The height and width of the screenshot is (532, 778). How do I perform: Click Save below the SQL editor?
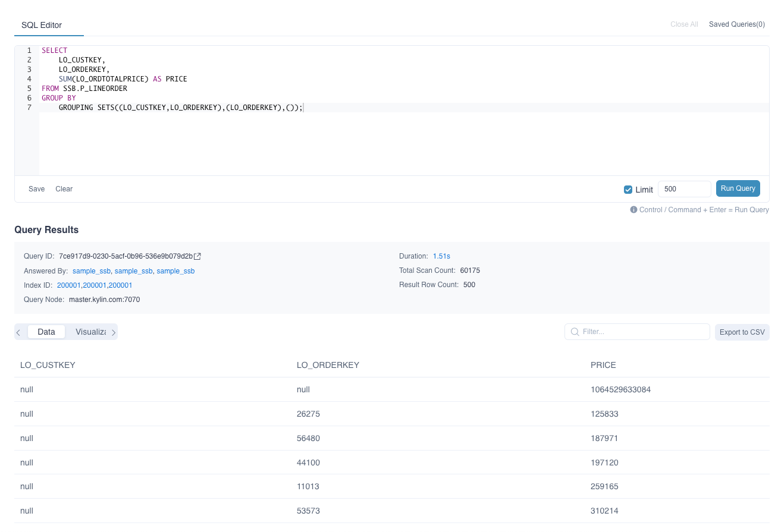(x=36, y=189)
